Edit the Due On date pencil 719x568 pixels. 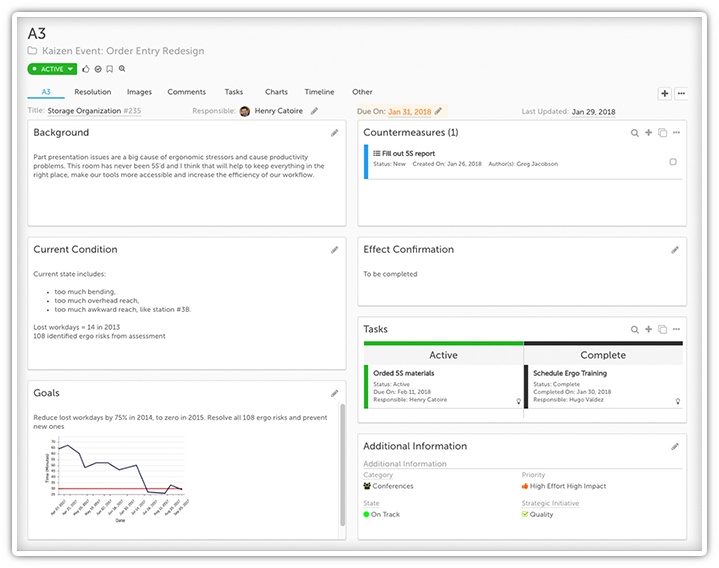[x=438, y=111]
